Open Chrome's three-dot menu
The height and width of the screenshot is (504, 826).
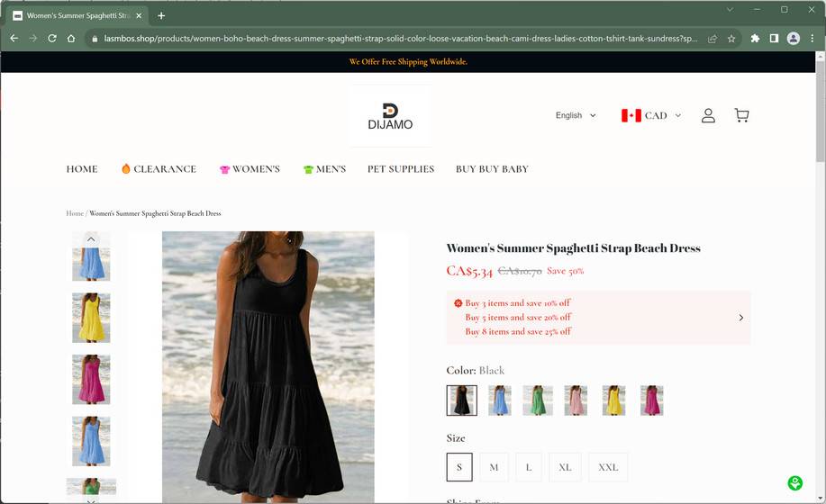(x=812, y=39)
